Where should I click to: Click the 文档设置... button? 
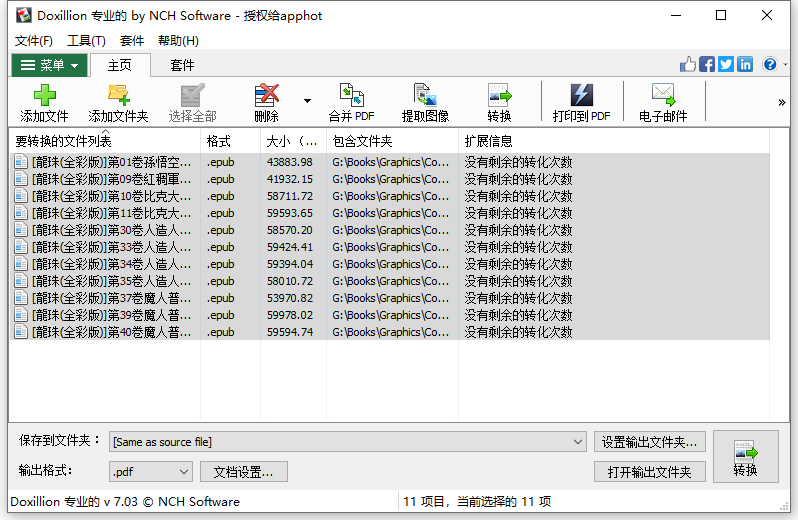coord(244,472)
